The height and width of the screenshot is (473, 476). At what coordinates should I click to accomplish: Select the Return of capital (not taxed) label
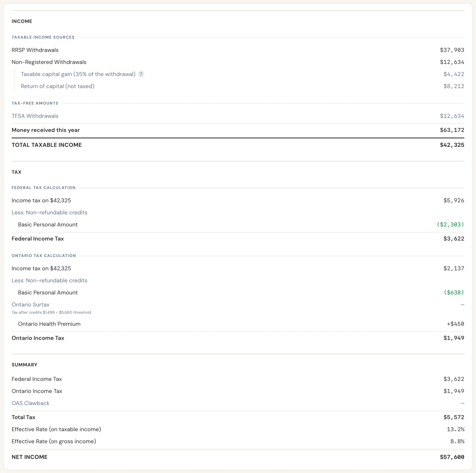[x=57, y=86]
